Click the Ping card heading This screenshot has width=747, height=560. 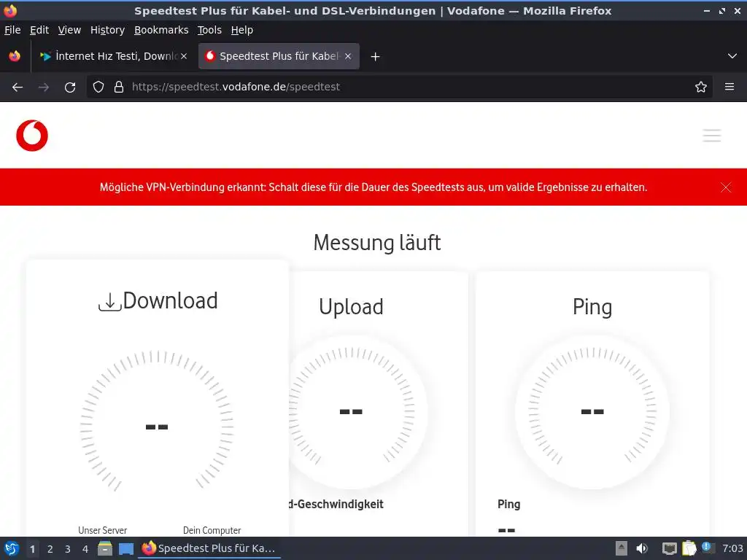coord(592,307)
